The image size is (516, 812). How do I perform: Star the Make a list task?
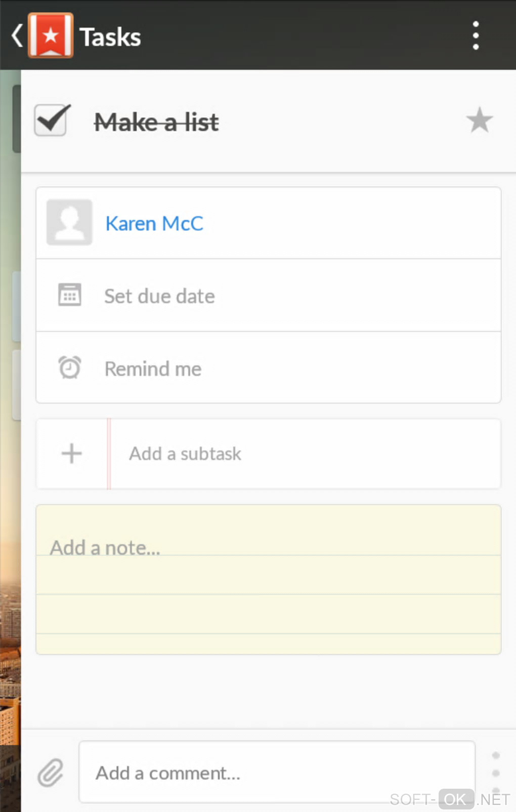(x=479, y=120)
